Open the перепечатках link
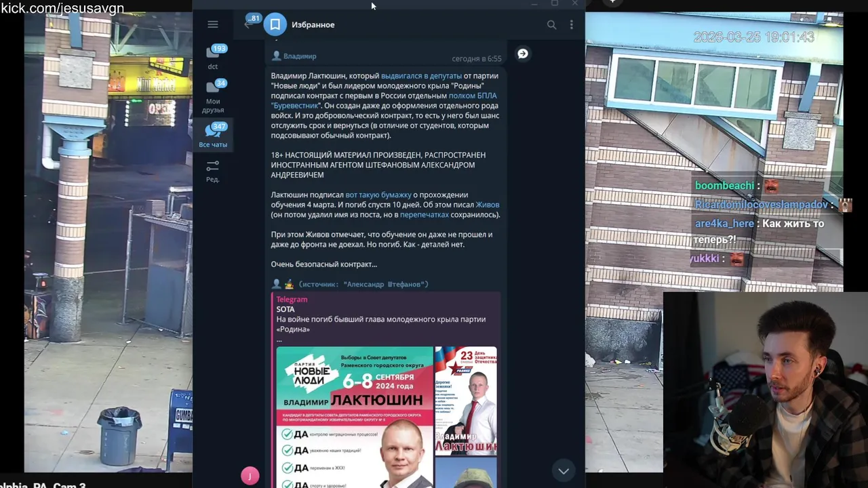 (x=425, y=215)
